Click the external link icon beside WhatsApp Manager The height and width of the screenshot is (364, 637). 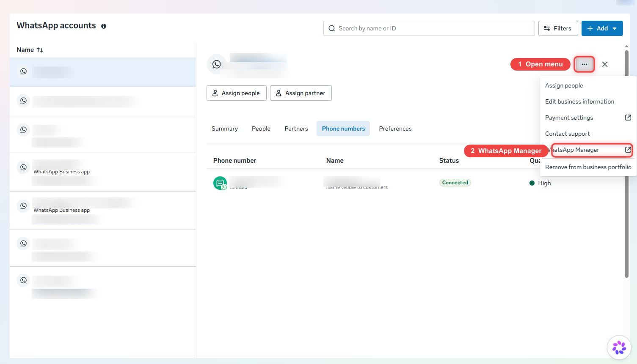pos(628,150)
